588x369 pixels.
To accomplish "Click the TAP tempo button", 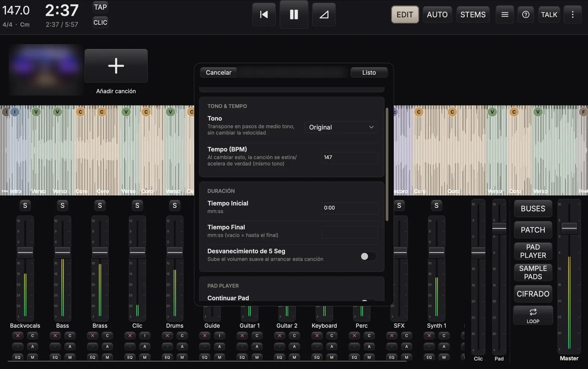I will (100, 7).
